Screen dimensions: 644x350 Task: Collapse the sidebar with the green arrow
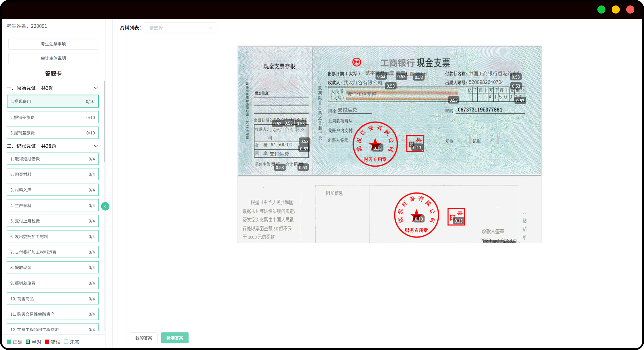(105, 206)
